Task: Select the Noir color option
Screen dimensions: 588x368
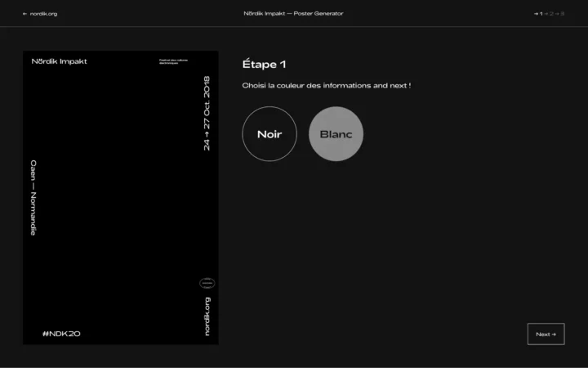Action: pos(269,134)
